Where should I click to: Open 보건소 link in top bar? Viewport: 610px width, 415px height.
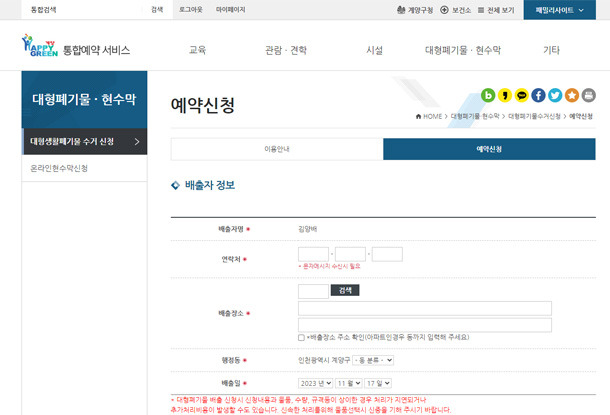tap(456, 10)
